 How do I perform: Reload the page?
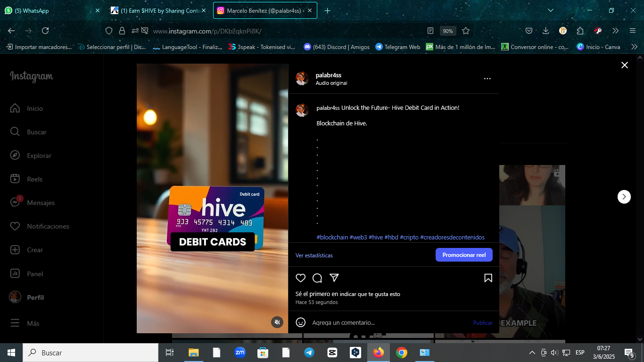(45, 31)
